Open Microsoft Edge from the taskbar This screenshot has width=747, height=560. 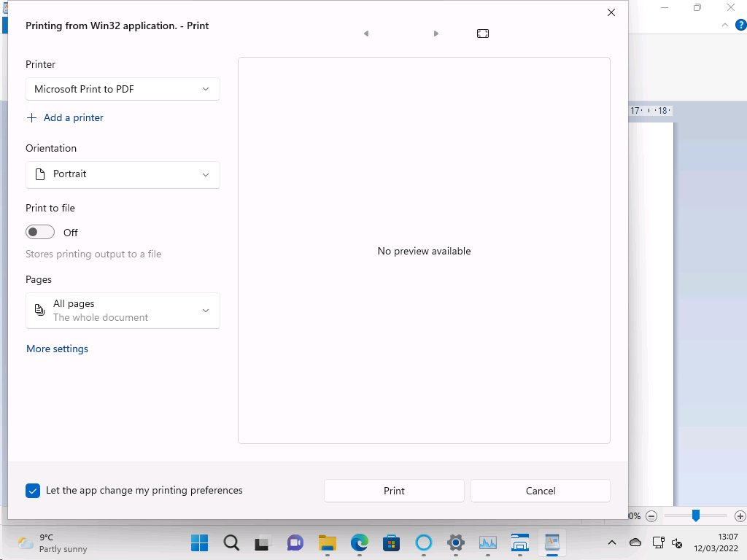[x=359, y=542]
